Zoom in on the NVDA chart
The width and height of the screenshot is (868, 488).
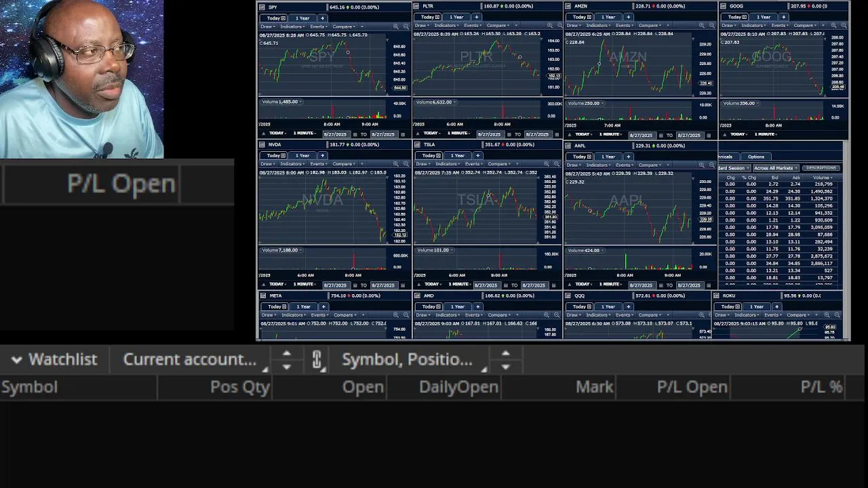(395, 164)
